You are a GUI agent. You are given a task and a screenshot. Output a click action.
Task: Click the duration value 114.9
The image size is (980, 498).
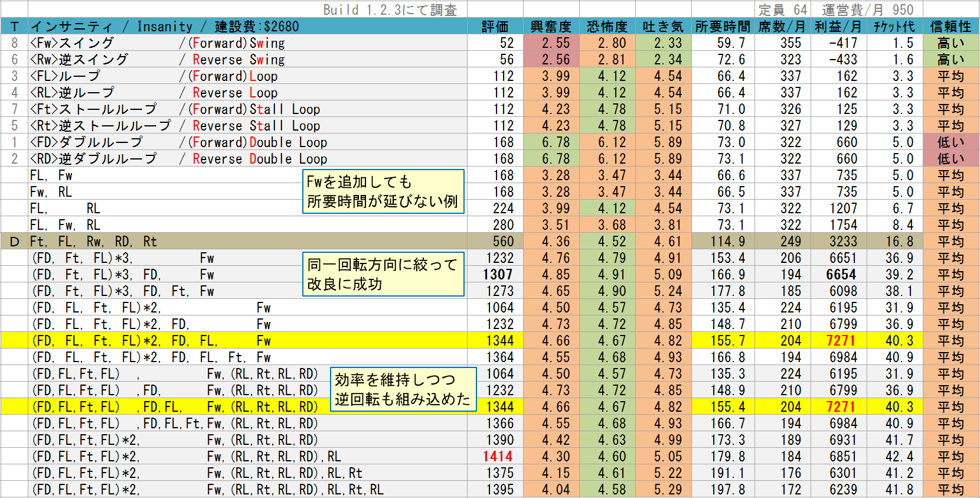click(728, 242)
